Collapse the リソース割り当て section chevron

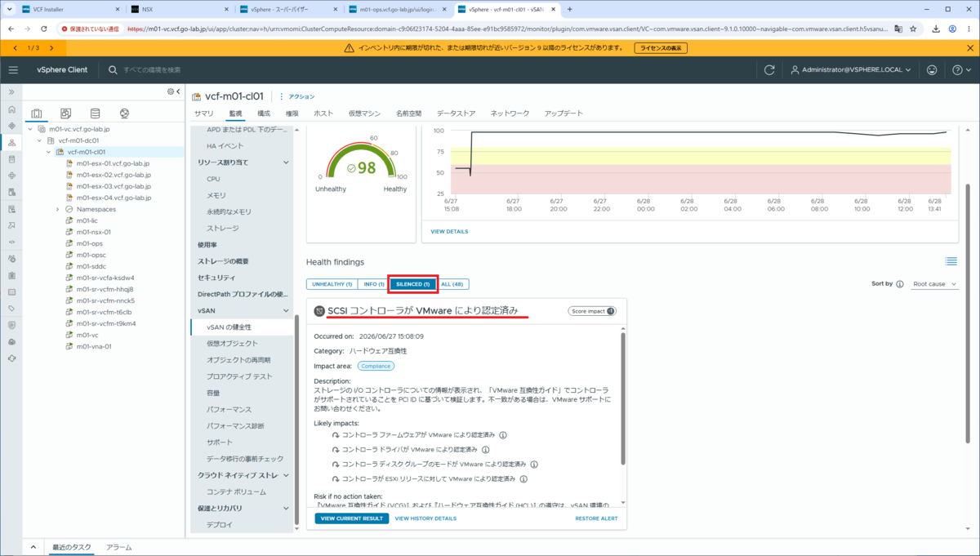[x=286, y=162]
